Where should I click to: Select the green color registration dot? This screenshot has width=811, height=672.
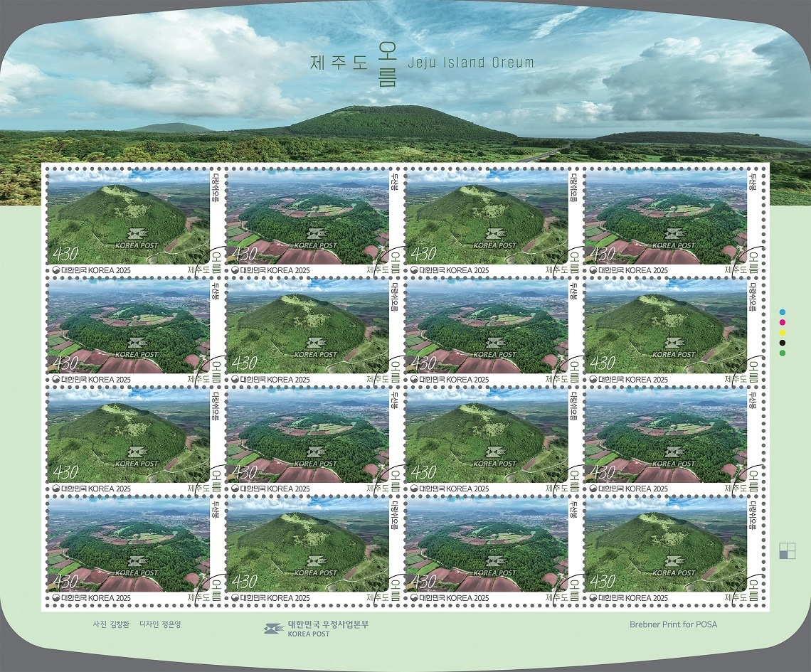click(x=783, y=353)
